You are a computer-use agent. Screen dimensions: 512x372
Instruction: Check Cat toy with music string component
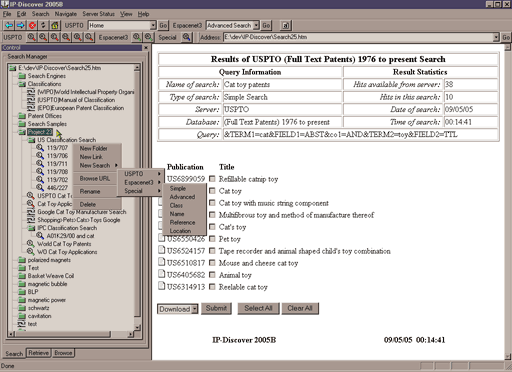[x=212, y=203]
